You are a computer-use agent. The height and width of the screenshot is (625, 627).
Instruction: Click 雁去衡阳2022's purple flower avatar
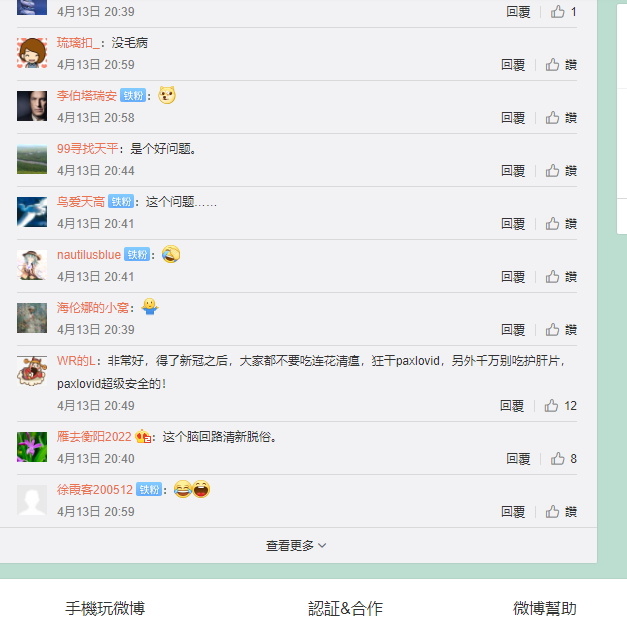tap(32, 447)
